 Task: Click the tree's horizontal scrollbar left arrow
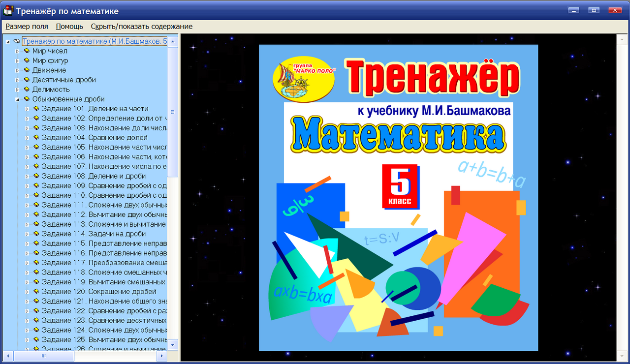(8, 355)
